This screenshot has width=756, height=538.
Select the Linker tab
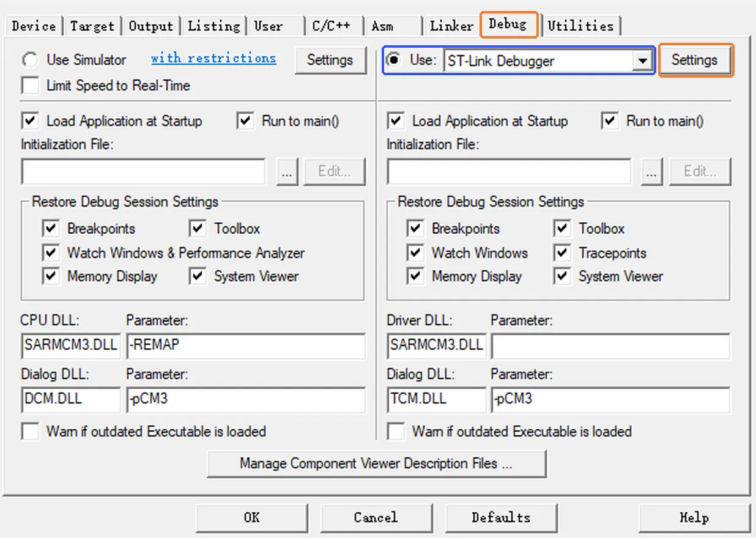coord(451,26)
